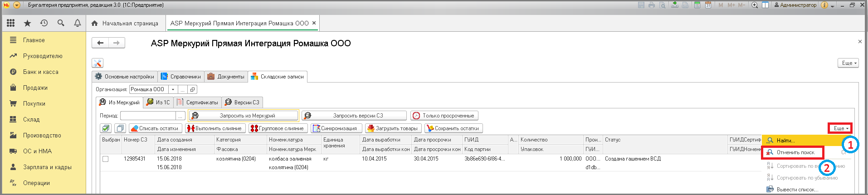Click into the Период input field
Screen dimensions: 868x195
(148, 116)
